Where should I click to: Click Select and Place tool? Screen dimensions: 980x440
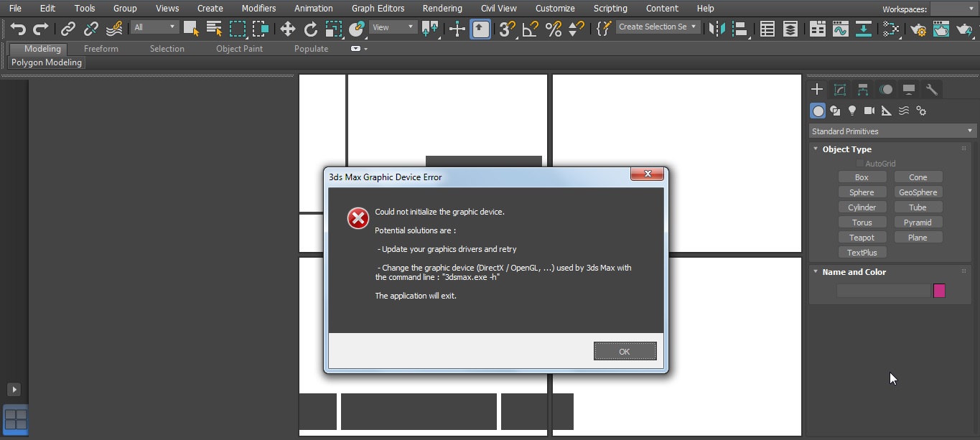pyautogui.click(x=357, y=29)
